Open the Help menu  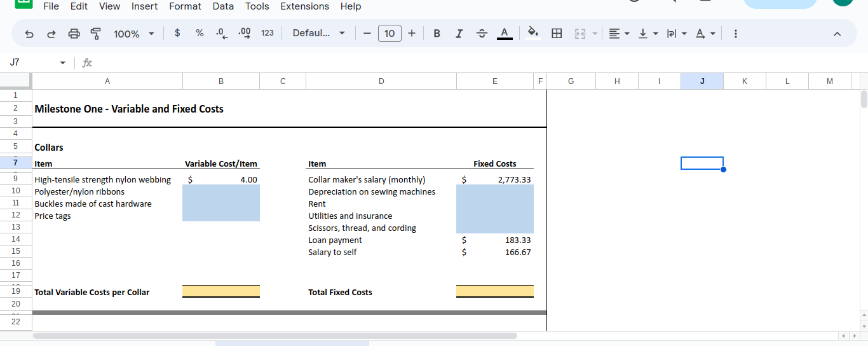pyautogui.click(x=350, y=6)
